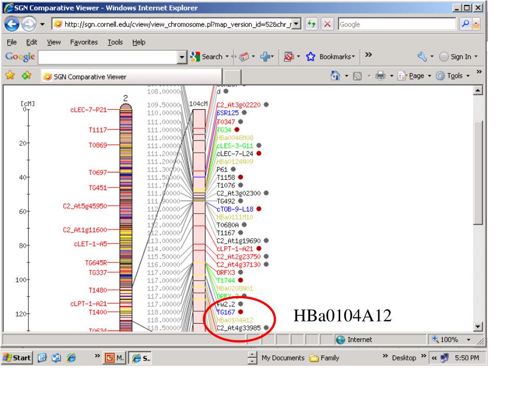Viewport: 532px width, 399px height.
Task: Click the RSS feeds icon
Action: 357,76
